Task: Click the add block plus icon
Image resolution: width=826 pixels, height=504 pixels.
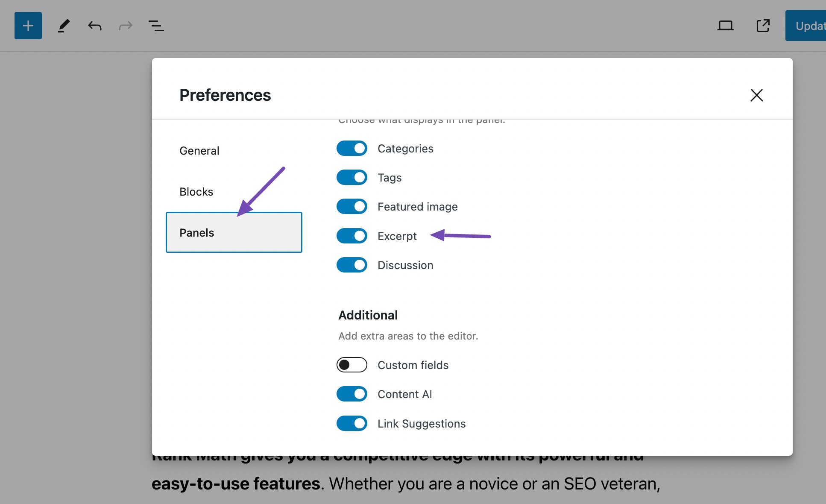Action: tap(28, 25)
